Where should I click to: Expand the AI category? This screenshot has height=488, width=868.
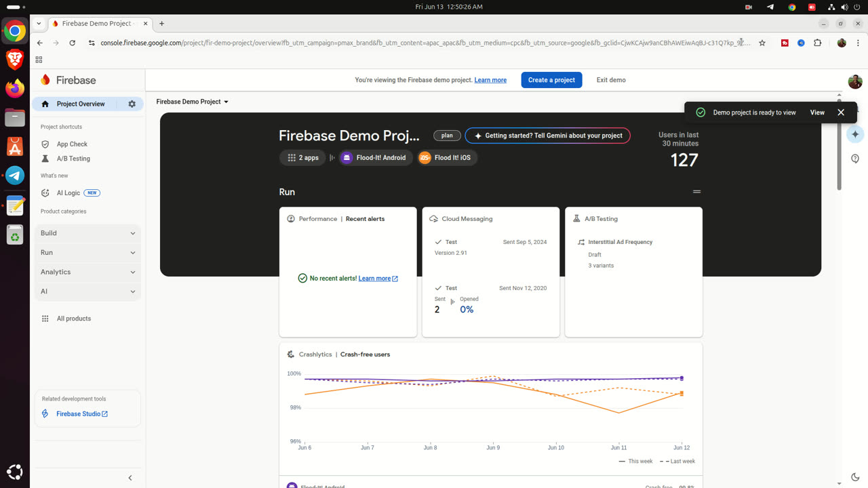87,291
